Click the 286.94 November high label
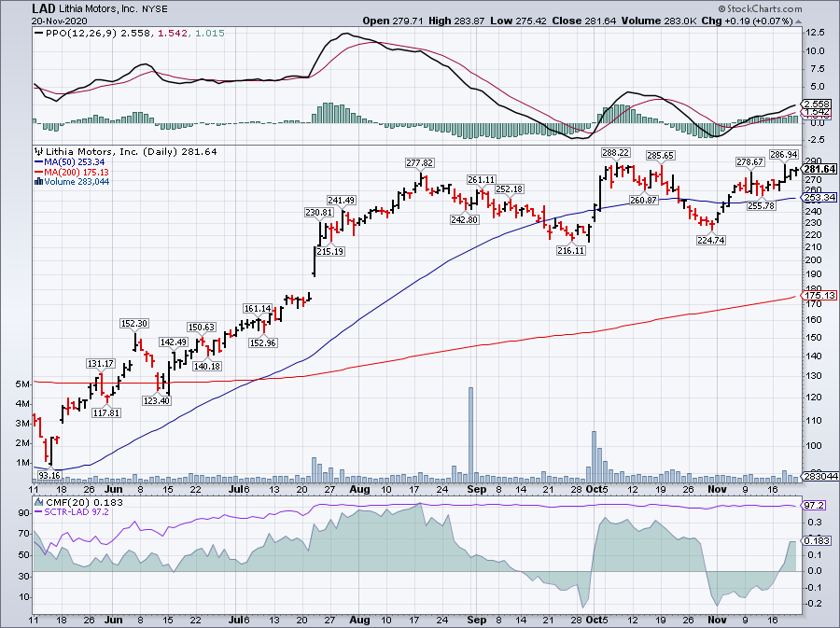The image size is (840, 628). [x=784, y=155]
